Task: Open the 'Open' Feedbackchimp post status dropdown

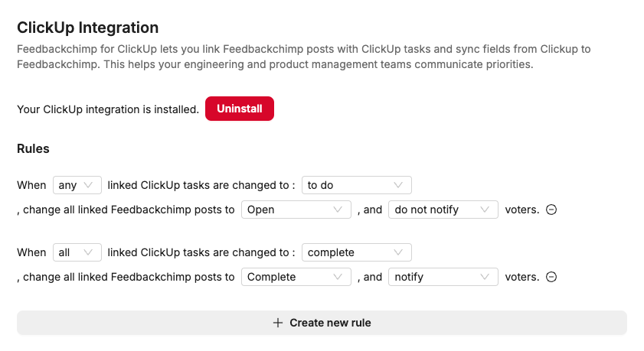Action: 296,210
